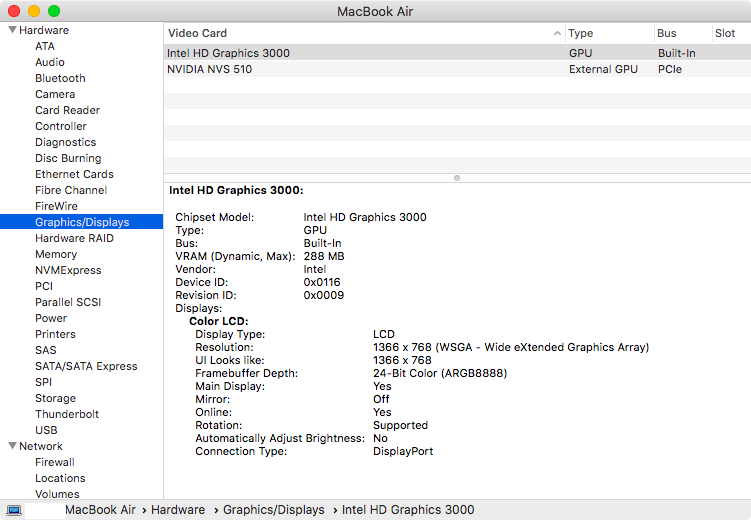Click the Device ID value 0x0116
Screen dimensions: 751x520
point(322,282)
